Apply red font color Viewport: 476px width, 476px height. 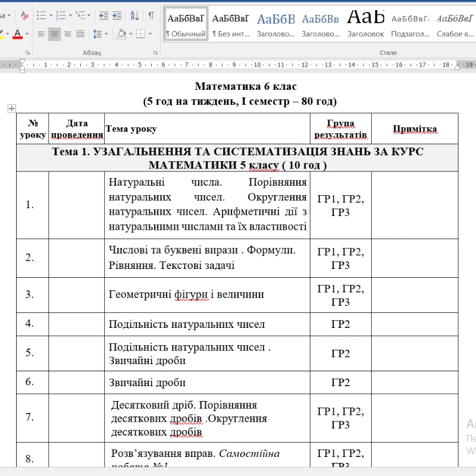18,34
